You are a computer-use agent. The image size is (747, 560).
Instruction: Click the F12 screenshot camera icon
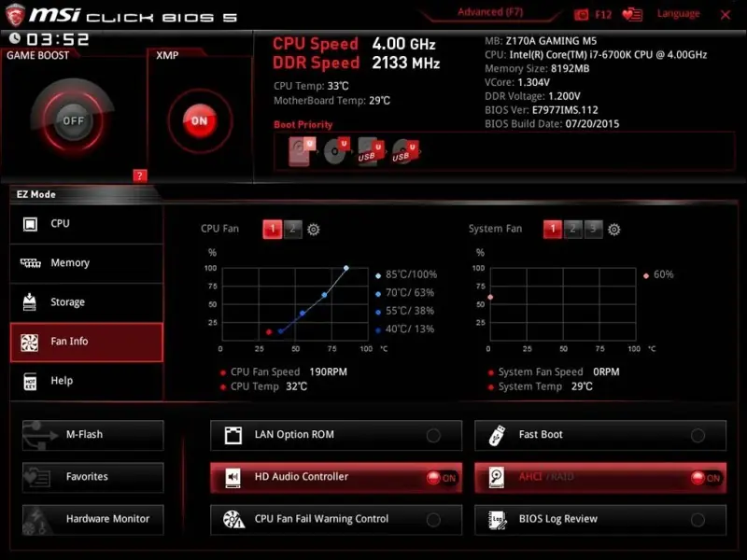pyautogui.click(x=581, y=15)
